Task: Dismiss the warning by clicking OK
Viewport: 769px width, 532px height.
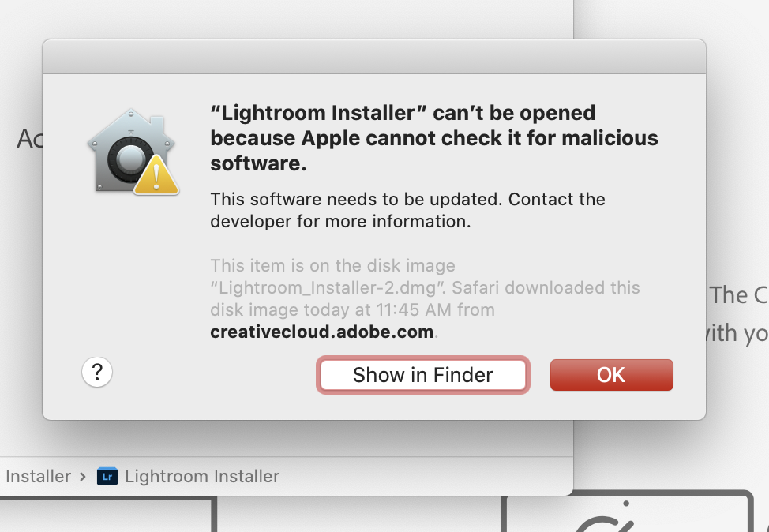Action: click(611, 375)
